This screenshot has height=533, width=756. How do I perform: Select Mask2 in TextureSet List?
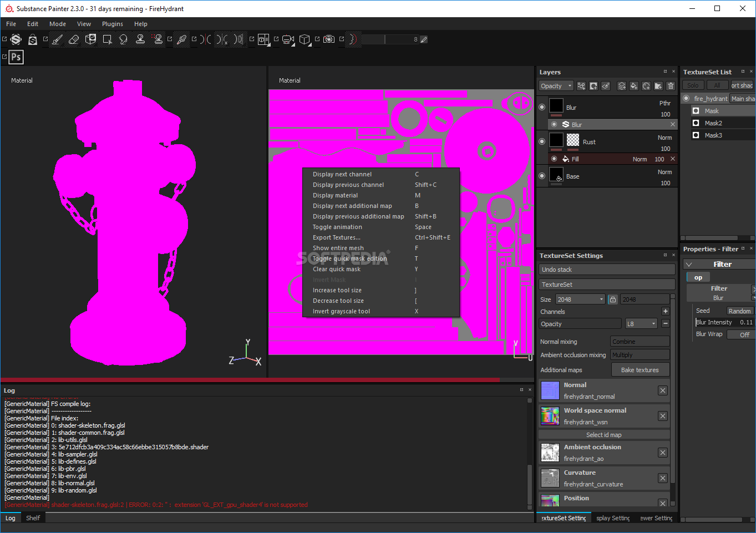(x=723, y=123)
